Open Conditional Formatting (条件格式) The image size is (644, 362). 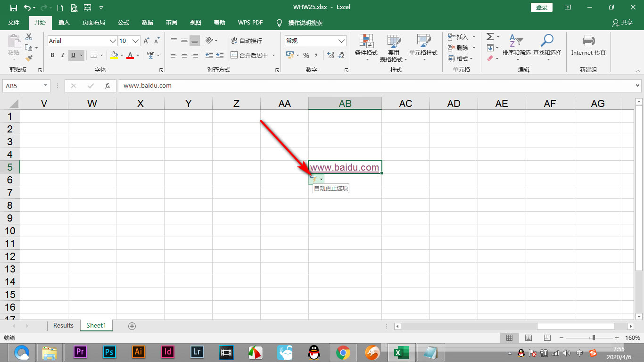pyautogui.click(x=366, y=45)
